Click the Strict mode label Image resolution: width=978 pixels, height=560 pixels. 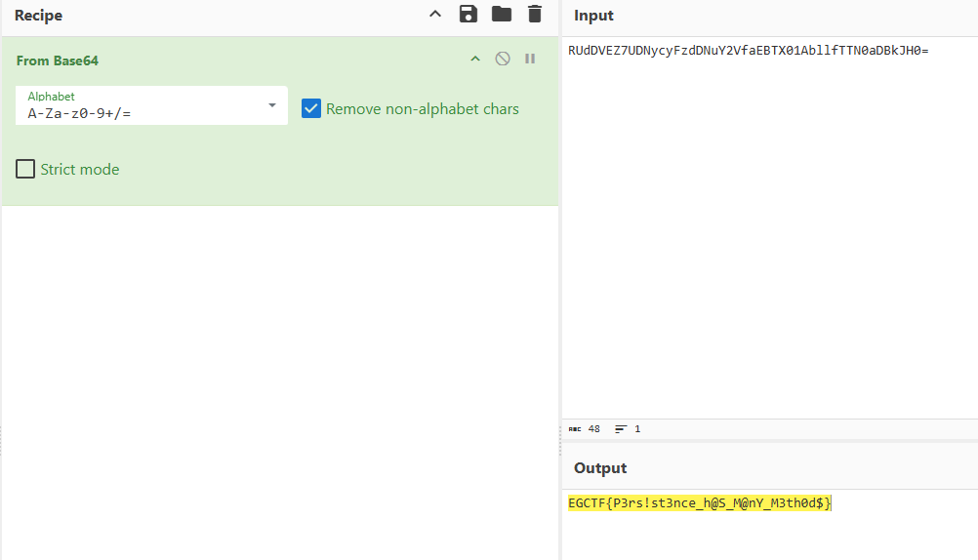80,170
